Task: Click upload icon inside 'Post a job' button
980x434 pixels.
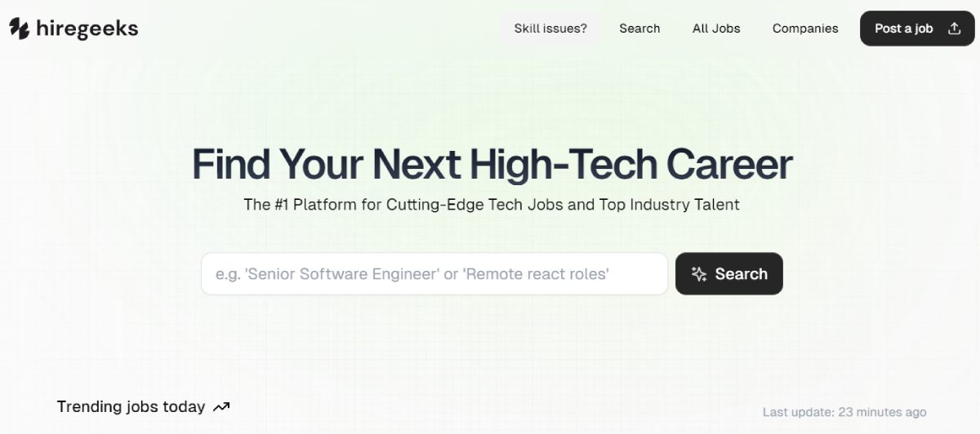Action: coord(954,29)
